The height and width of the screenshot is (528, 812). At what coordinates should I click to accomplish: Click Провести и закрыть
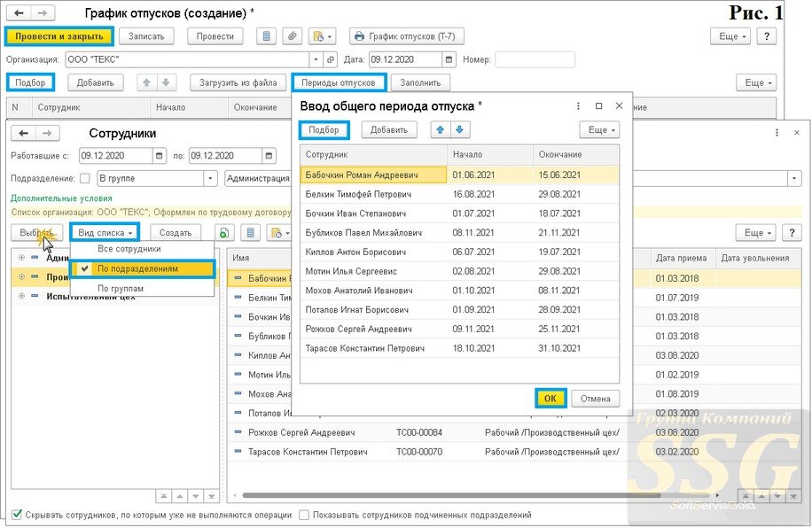[59, 36]
